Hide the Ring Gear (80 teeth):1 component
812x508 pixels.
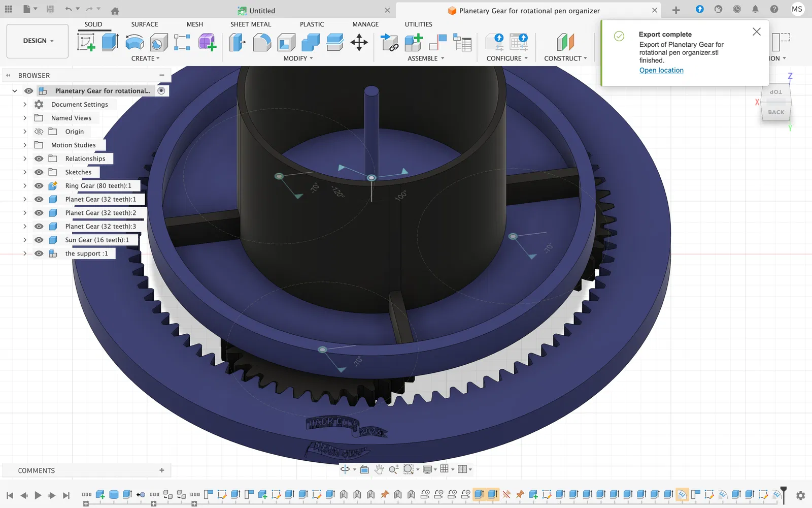click(39, 186)
